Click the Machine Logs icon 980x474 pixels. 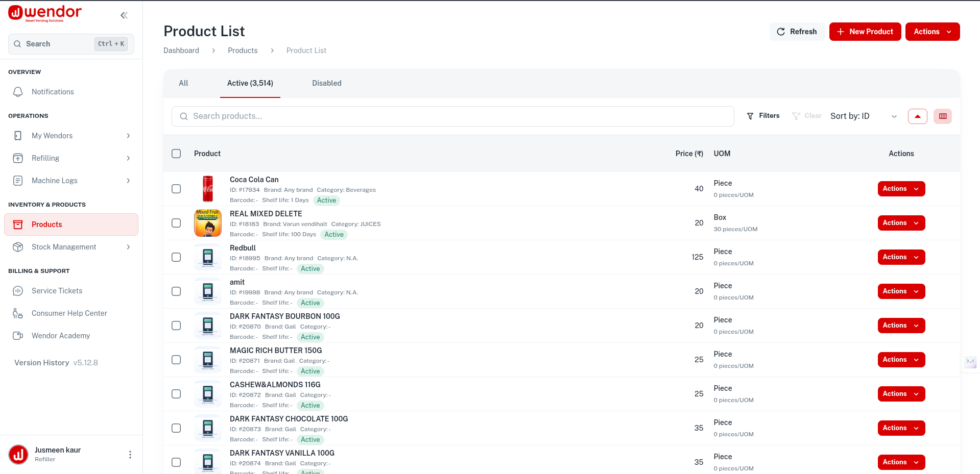pyautogui.click(x=18, y=181)
